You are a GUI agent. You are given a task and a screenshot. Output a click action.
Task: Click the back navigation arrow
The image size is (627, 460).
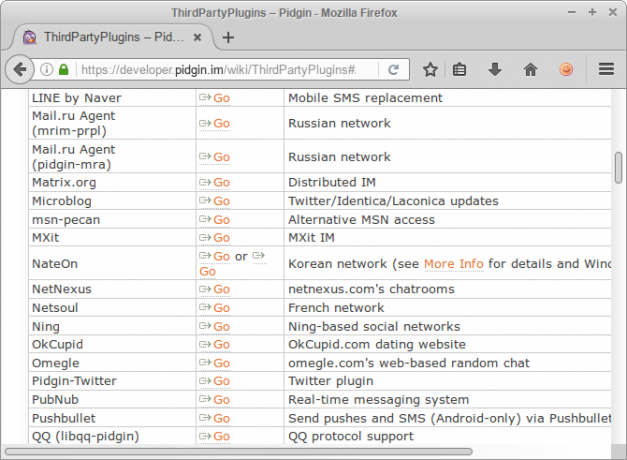pos(19,70)
